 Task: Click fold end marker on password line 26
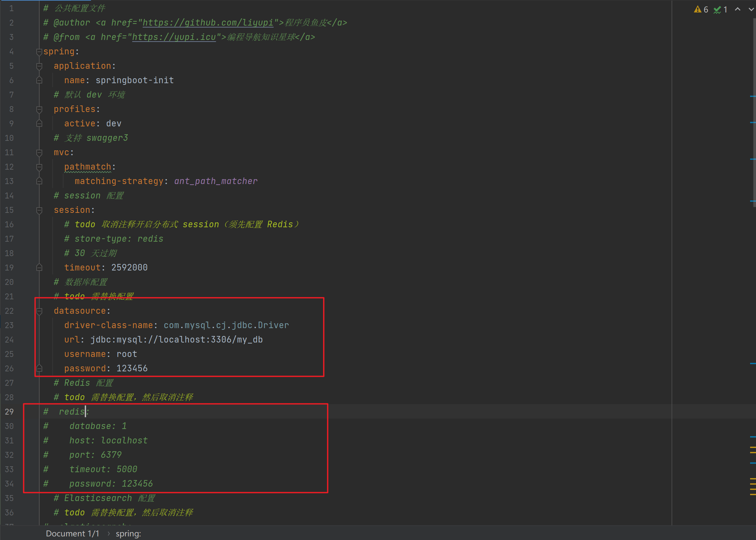click(39, 368)
